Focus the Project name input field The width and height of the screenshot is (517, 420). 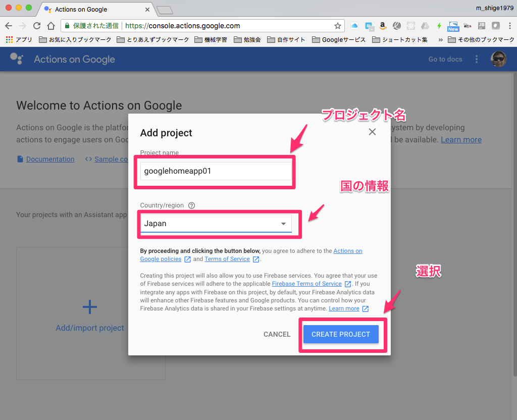coord(216,171)
